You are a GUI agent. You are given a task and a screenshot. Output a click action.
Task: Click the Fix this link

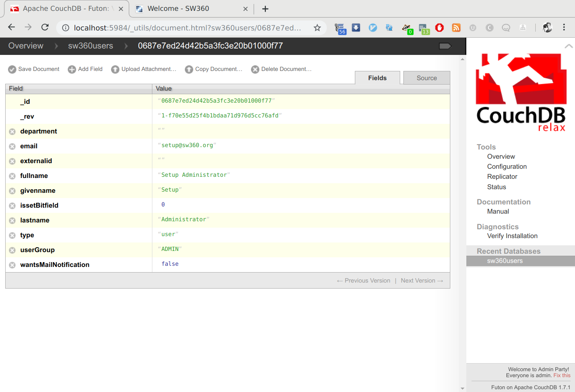[x=562, y=375]
